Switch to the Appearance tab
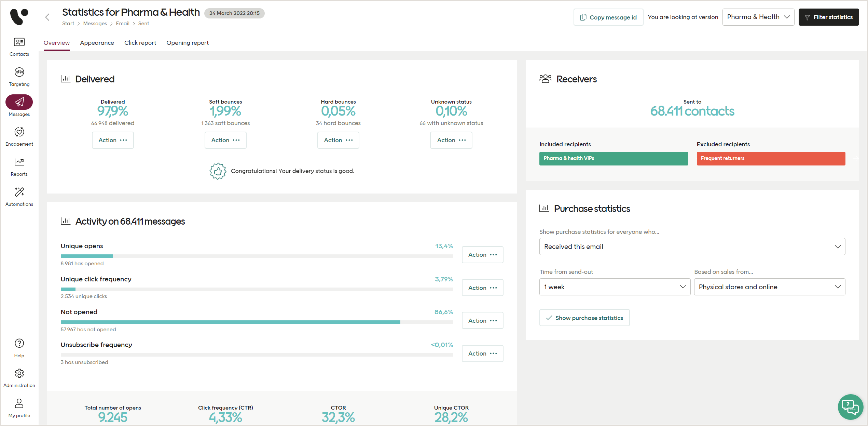The image size is (868, 426). pyautogui.click(x=97, y=42)
